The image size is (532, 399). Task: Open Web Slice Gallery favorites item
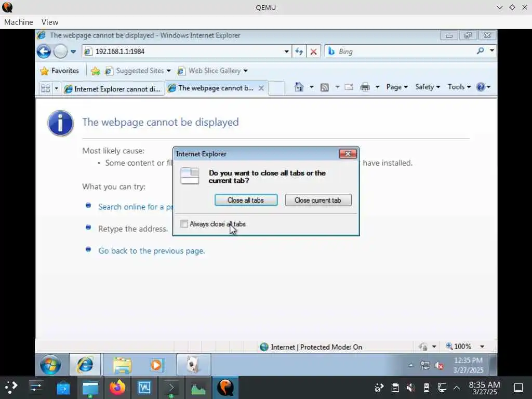(x=212, y=71)
